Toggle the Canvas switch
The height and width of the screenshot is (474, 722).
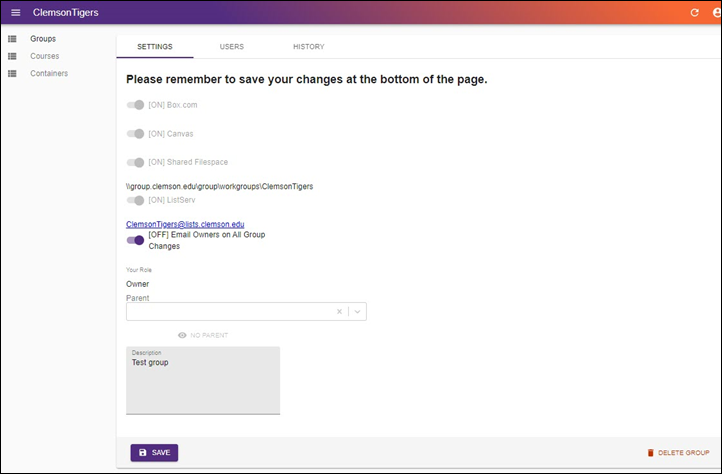click(135, 134)
